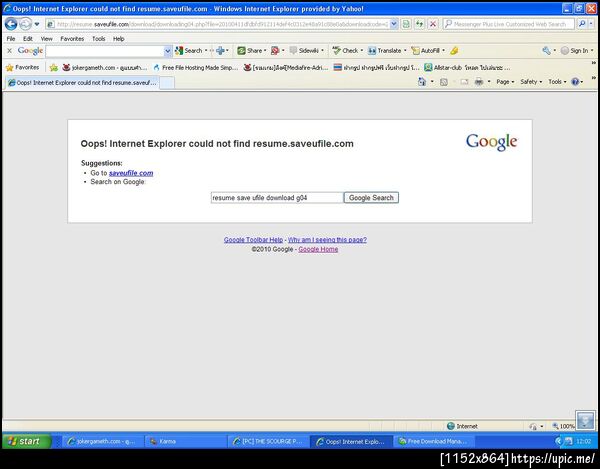Screen dimensions: 600x469
Task: Click Sign In on Google Toolbar
Action: [x=575, y=50]
